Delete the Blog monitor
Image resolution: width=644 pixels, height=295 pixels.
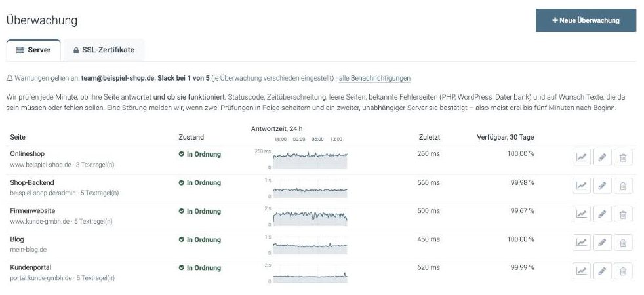[x=623, y=243]
